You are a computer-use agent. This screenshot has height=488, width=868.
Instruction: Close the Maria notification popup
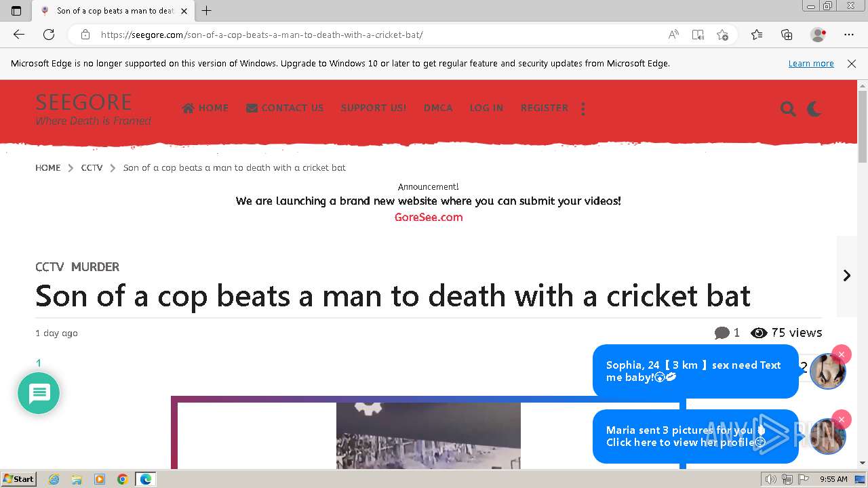[x=841, y=420]
